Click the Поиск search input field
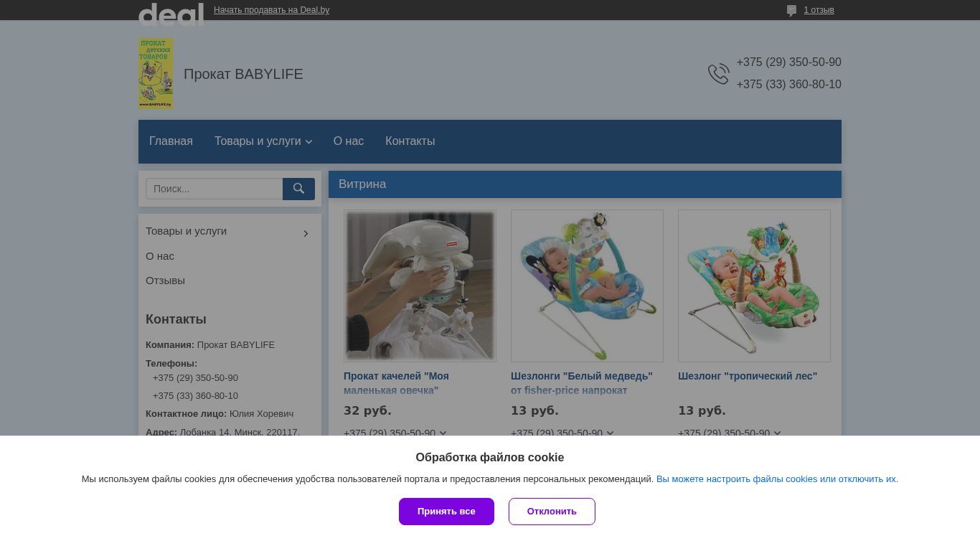 pyautogui.click(x=215, y=189)
